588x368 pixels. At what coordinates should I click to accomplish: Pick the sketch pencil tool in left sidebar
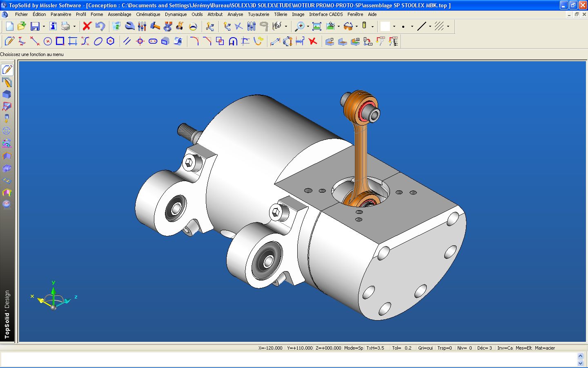click(7, 70)
